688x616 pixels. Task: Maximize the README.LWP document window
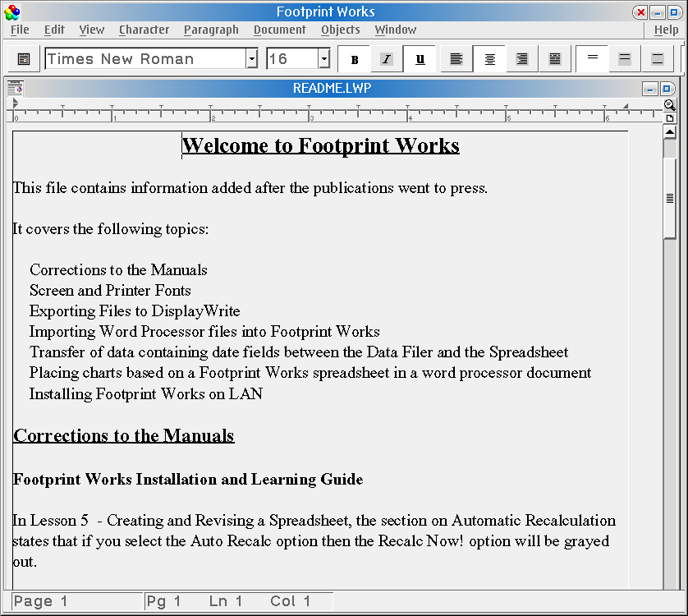(667, 89)
